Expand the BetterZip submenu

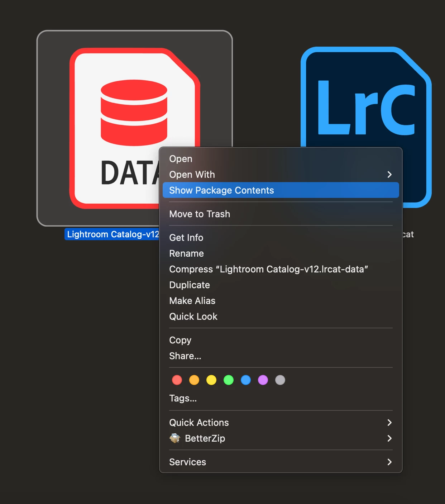coord(281,438)
